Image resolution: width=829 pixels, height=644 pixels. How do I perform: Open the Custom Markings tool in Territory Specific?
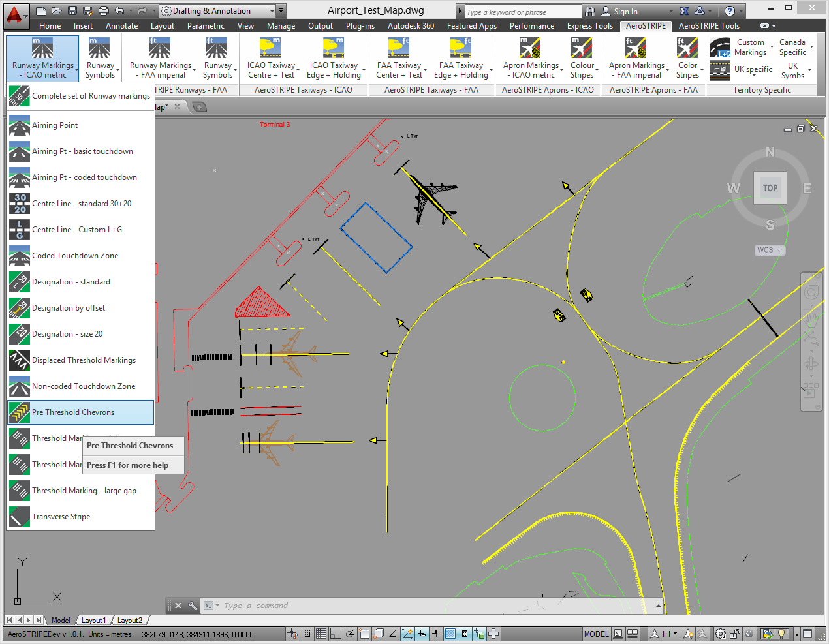click(x=749, y=46)
